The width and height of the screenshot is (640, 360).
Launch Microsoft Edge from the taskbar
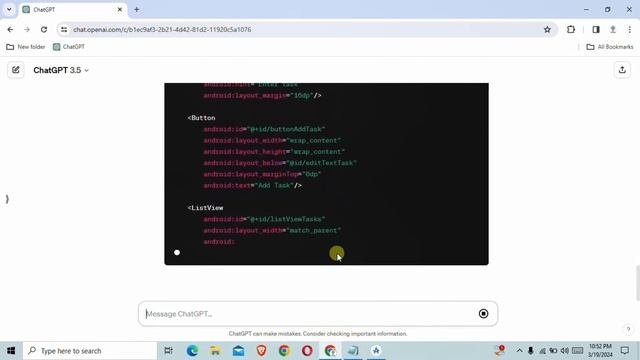192,351
